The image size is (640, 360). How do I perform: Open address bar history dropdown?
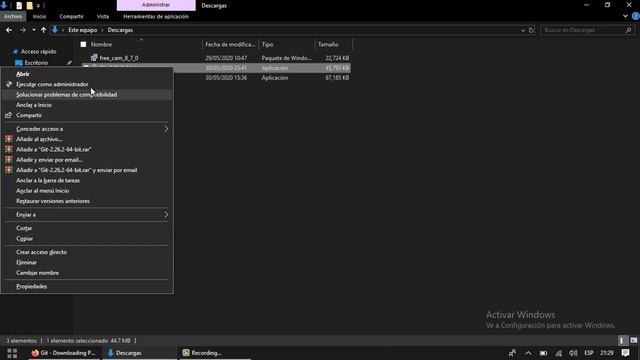523,30
